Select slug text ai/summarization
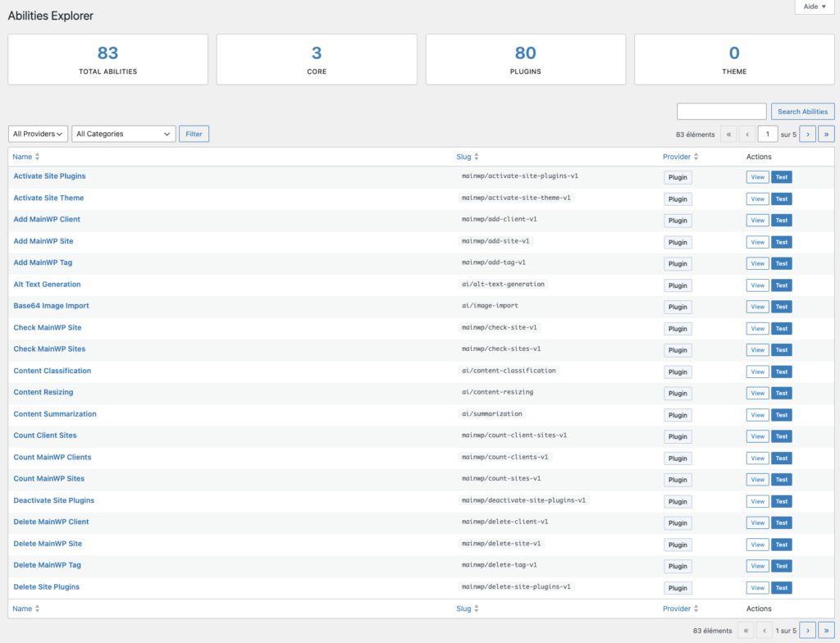This screenshot has width=840, height=643. (x=492, y=413)
